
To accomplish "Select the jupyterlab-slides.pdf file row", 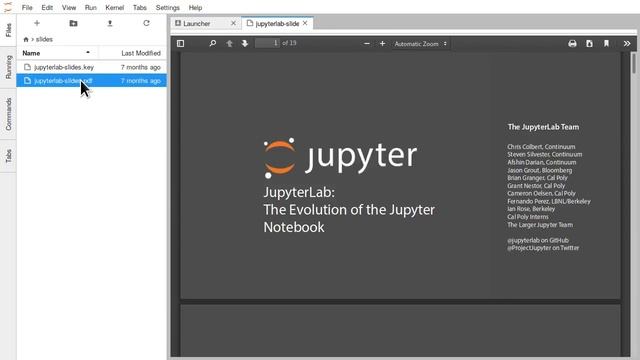I will (91, 81).
